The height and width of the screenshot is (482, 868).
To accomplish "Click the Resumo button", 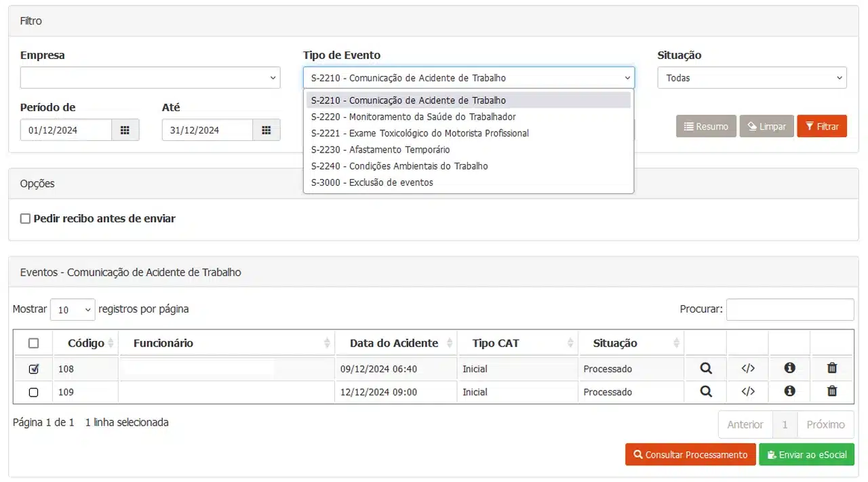I will (x=706, y=126).
